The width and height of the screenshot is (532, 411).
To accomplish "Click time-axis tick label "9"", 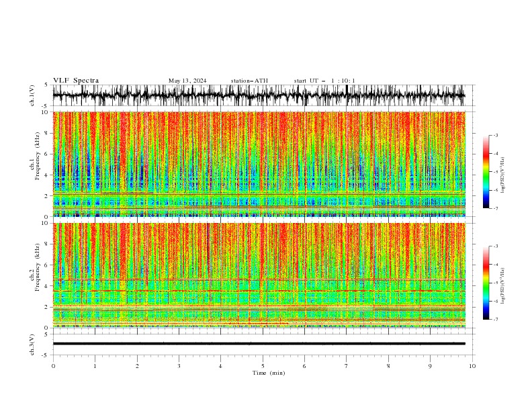I will pos(430,366).
